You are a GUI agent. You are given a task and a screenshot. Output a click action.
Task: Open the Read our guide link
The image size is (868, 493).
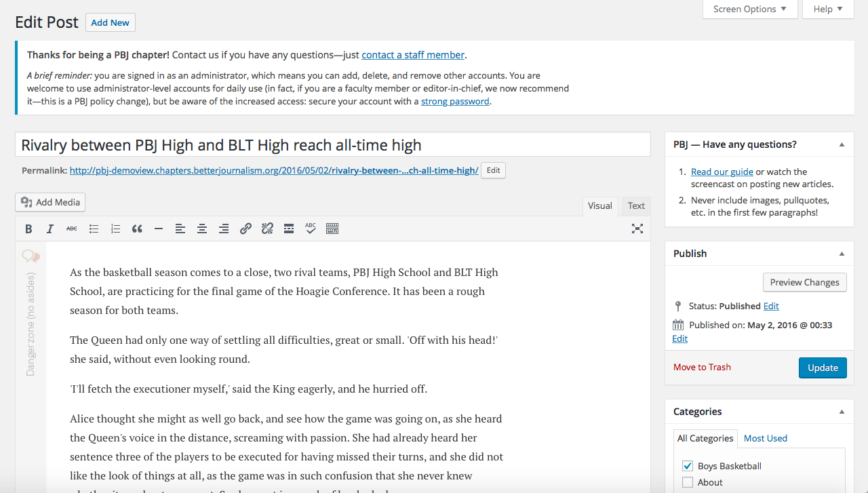point(722,172)
